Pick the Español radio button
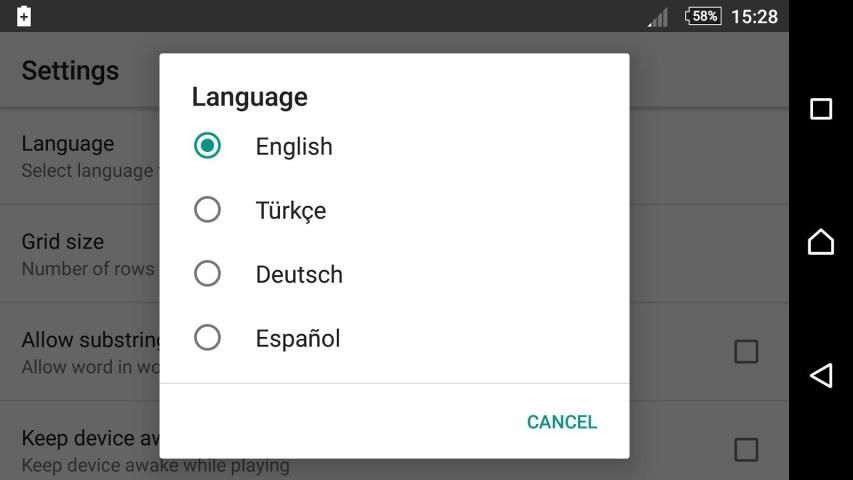This screenshot has width=853, height=480. [207, 338]
